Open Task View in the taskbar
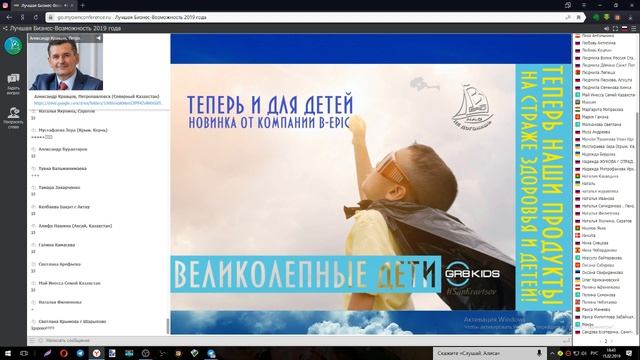This screenshot has height=360, width=640. [x=24, y=353]
